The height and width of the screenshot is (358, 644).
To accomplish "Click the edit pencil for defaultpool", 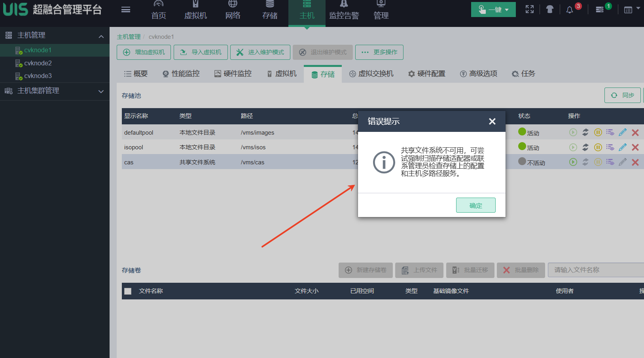I will (x=623, y=132).
